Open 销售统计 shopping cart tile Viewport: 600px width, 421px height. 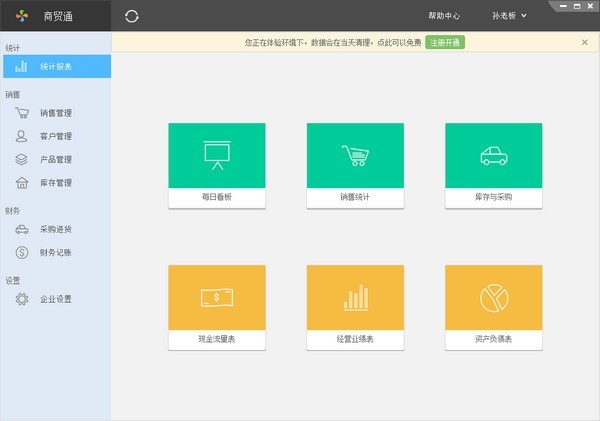click(x=355, y=165)
